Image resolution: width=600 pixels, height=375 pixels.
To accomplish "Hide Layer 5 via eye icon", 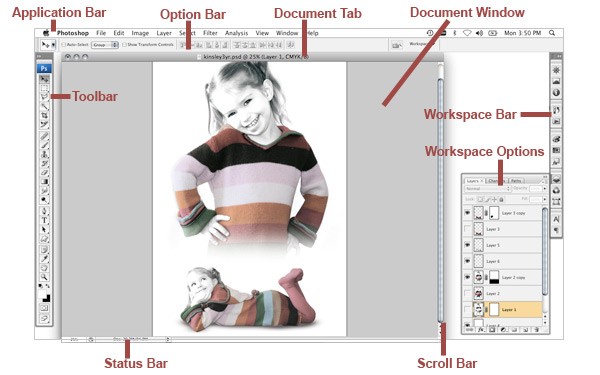I will click(467, 245).
